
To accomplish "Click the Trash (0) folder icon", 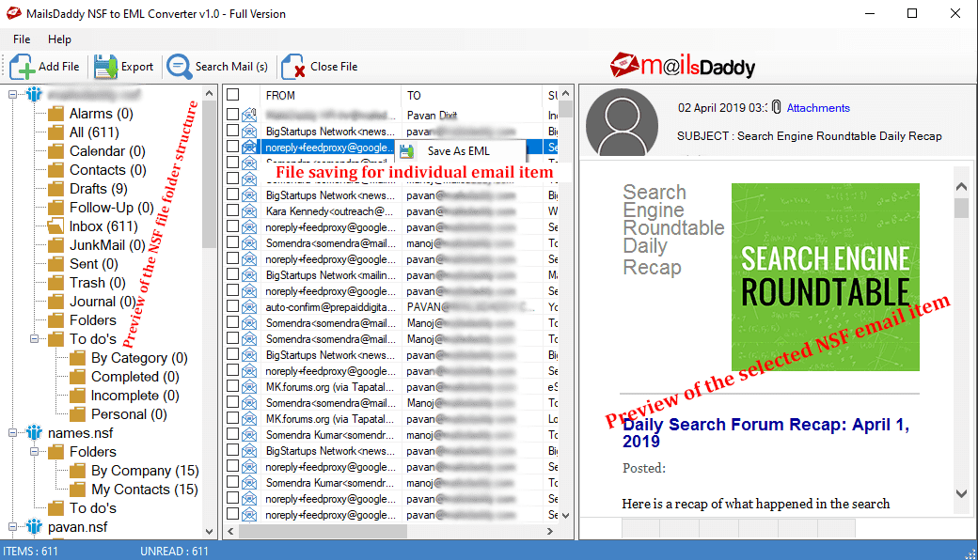I will coord(56,282).
